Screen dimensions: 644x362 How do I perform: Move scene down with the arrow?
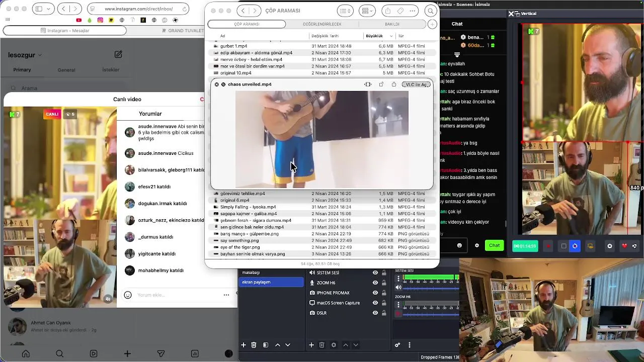tap(288, 345)
